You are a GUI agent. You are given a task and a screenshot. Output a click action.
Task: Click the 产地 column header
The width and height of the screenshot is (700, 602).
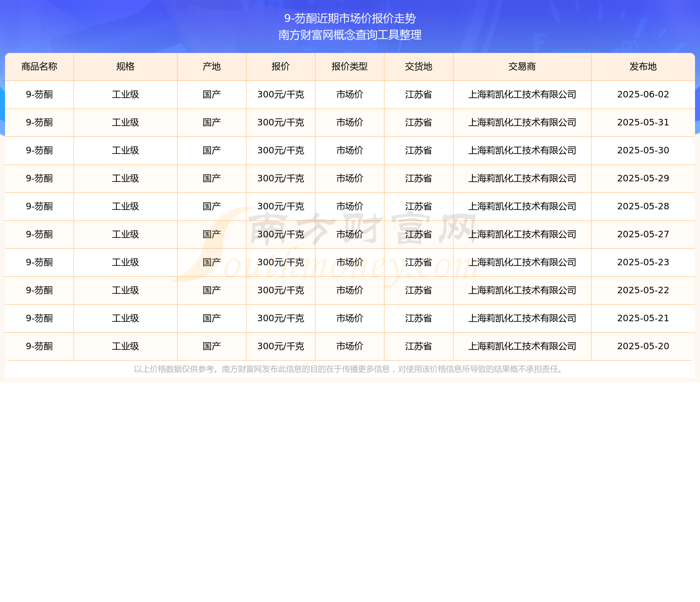tap(211, 66)
